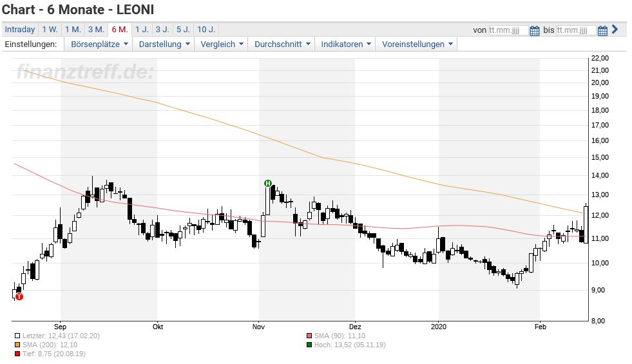The image size is (632, 364).
Task: Click the 'Okt' x-axis label
Action: tap(158, 327)
